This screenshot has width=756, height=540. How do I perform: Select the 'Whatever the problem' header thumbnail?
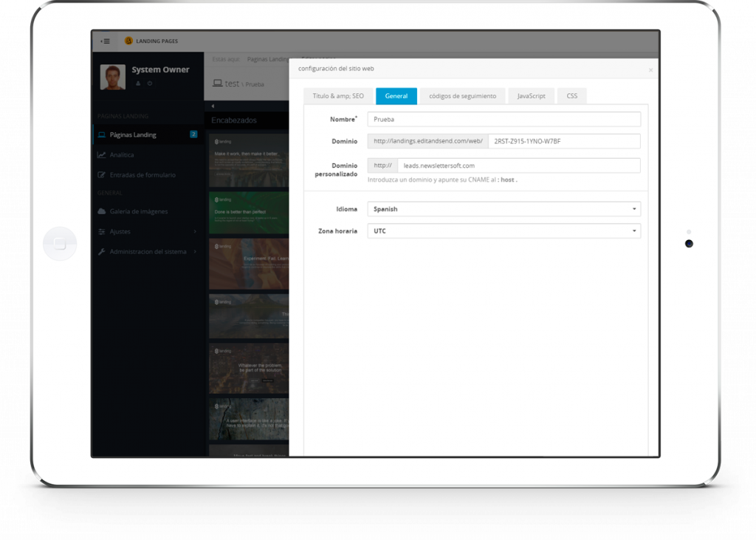(249, 368)
